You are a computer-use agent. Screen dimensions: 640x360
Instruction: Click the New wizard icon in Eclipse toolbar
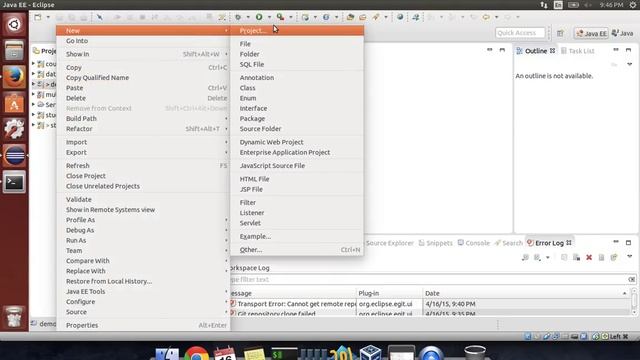(x=38, y=17)
